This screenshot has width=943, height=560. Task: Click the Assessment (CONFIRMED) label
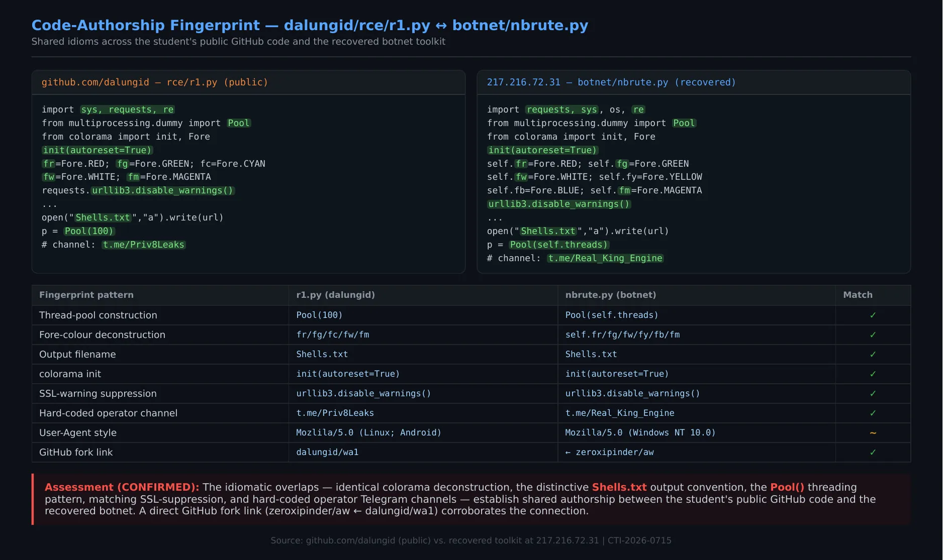[122, 488]
